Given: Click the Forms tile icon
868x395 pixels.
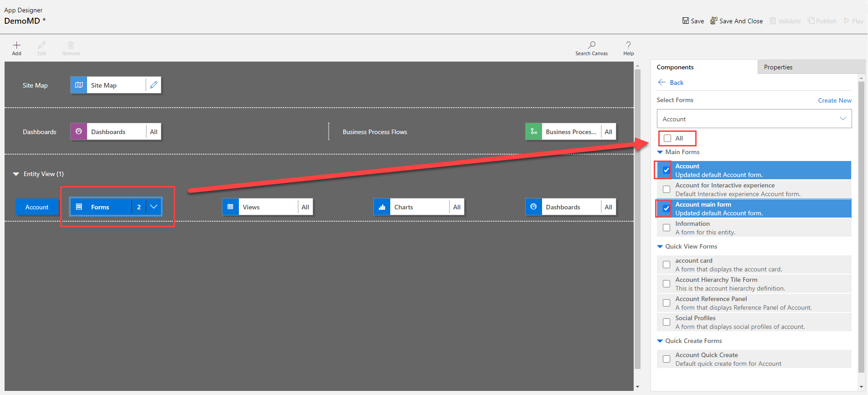Looking at the screenshot, I should [x=79, y=207].
